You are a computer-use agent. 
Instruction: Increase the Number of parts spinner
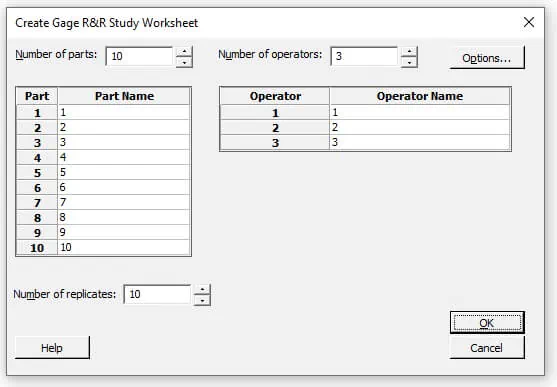pyautogui.click(x=184, y=52)
